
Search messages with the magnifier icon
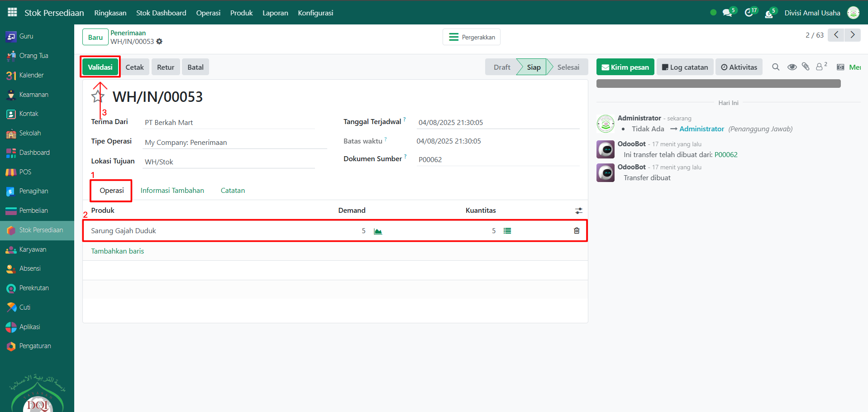[776, 67]
